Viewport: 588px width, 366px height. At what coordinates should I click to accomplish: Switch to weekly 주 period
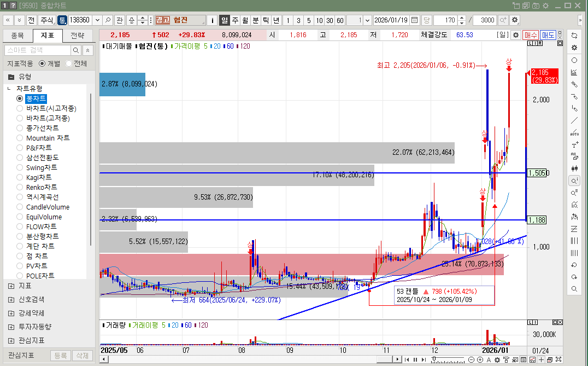pyautogui.click(x=235, y=20)
